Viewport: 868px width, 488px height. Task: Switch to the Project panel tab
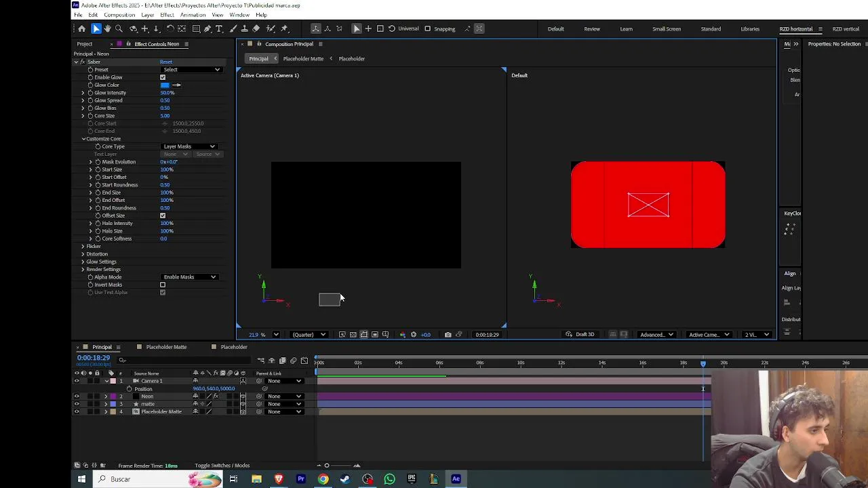(x=85, y=44)
